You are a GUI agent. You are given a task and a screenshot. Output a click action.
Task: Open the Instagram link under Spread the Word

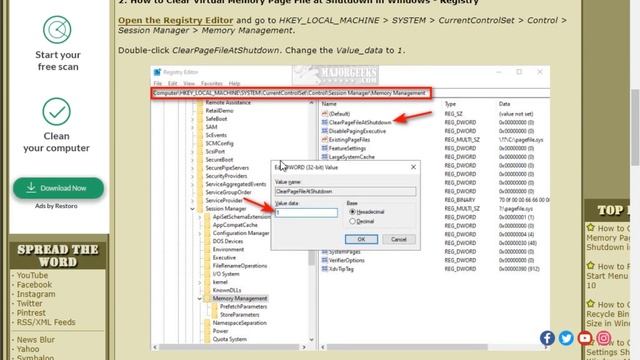coord(36,294)
